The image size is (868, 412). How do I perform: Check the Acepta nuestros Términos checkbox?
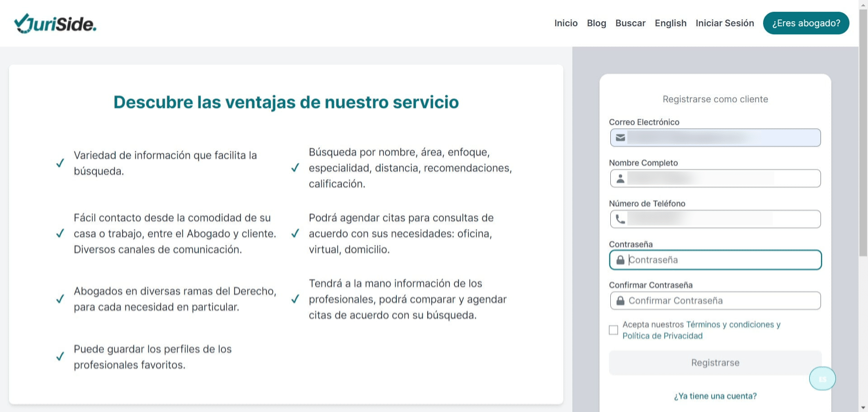[x=613, y=330]
